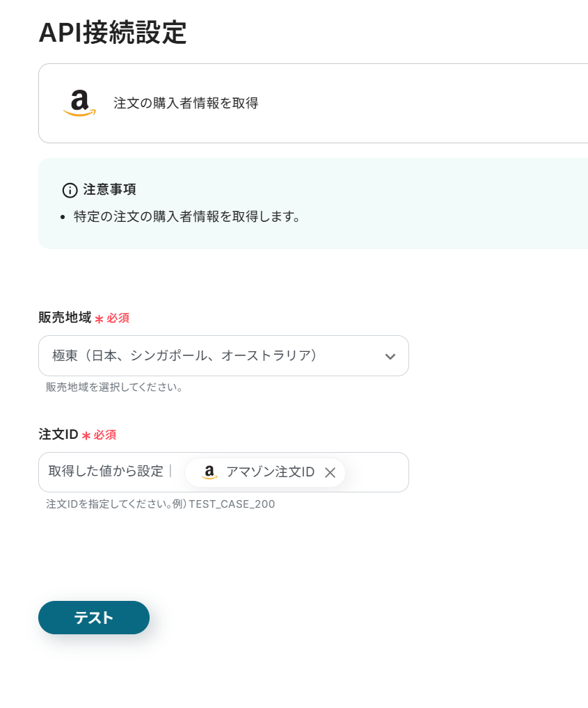Click the アマゾン注文ID chip label
This screenshot has width=588, height=708.
[x=270, y=472]
